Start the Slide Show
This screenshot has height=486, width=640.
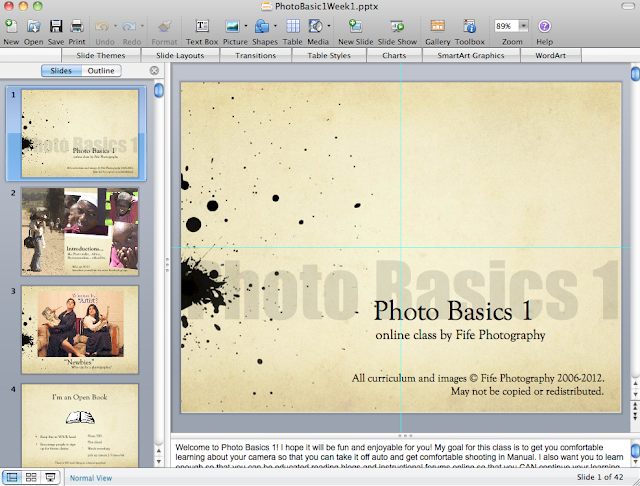click(397, 26)
